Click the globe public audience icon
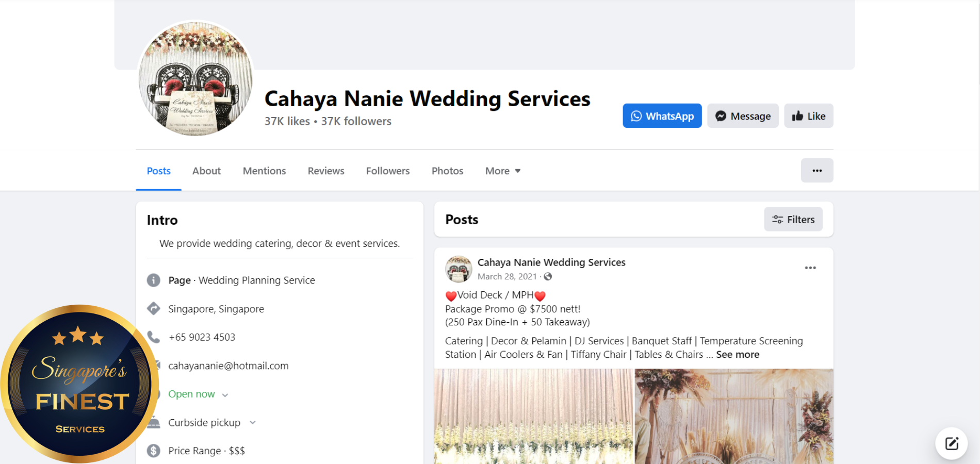 click(x=548, y=277)
